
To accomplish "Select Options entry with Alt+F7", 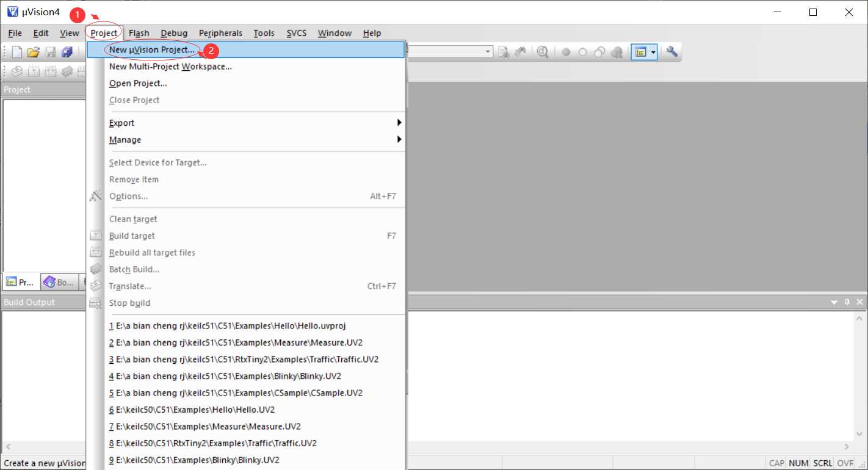I will (x=246, y=196).
